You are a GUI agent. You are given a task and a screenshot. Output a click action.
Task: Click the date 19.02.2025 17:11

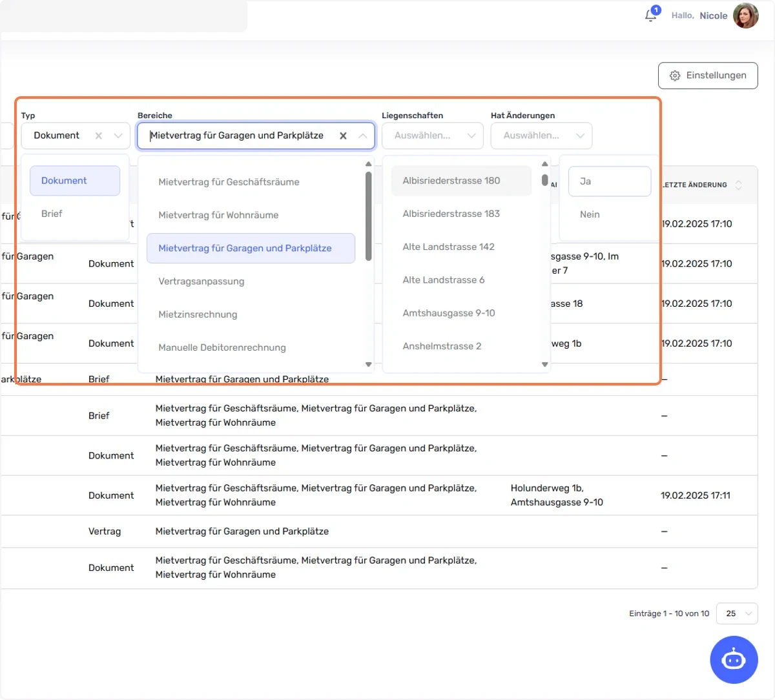pos(696,495)
